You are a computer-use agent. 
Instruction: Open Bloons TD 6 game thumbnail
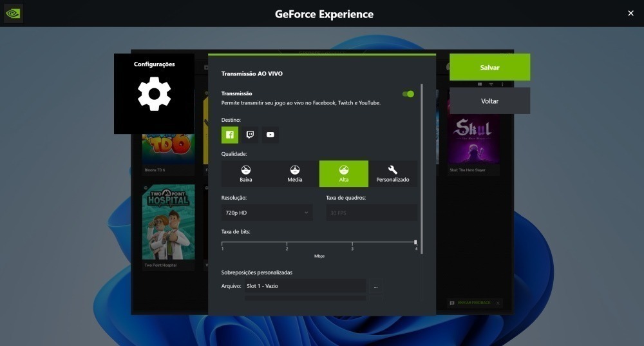pyautogui.click(x=168, y=149)
